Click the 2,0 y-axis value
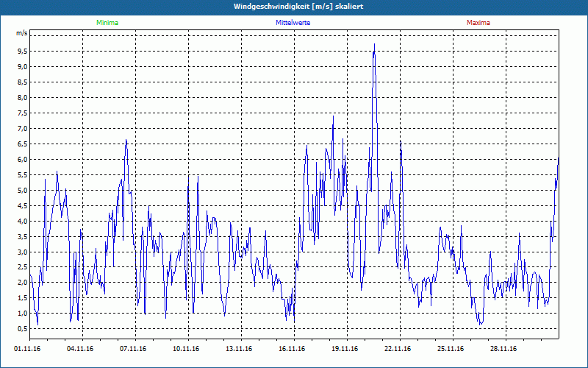Image resolution: width=588 pixels, height=368 pixels. coord(23,283)
